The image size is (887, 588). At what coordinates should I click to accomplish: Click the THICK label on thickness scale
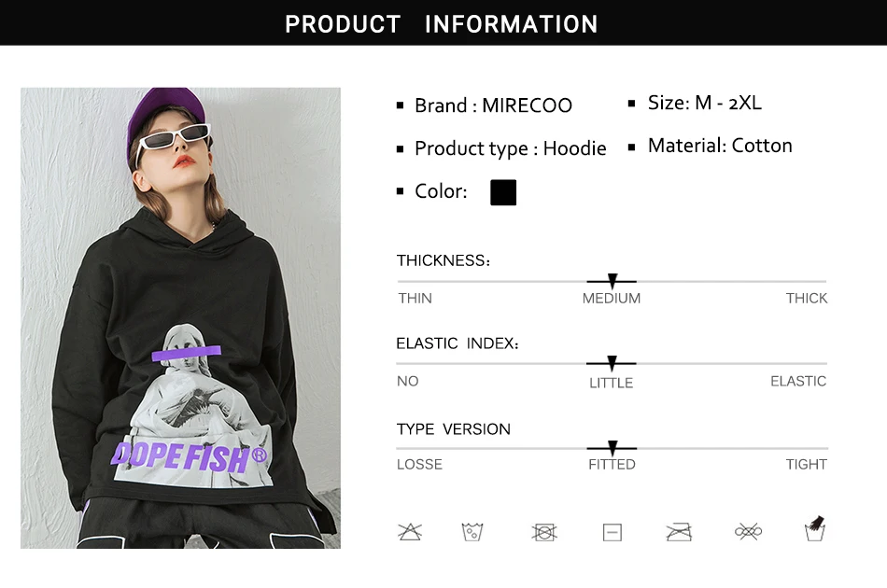click(806, 299)
